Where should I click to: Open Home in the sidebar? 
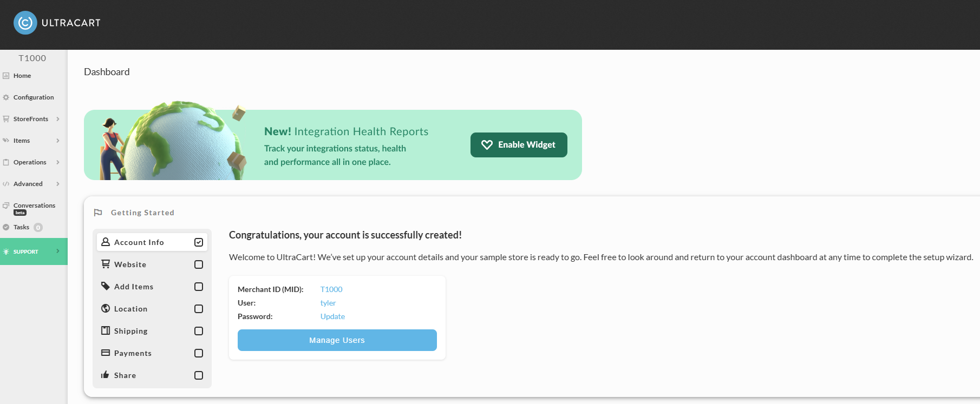(34, 76)
